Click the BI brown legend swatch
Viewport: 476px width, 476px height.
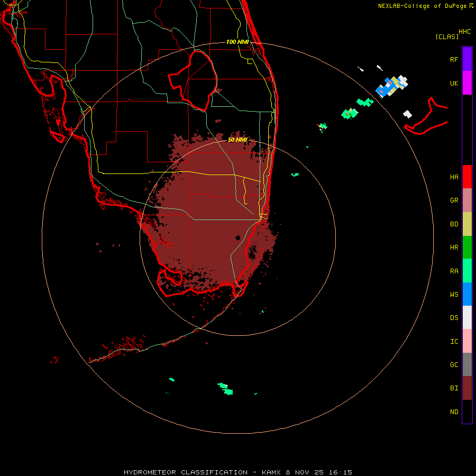pos(467,388)
